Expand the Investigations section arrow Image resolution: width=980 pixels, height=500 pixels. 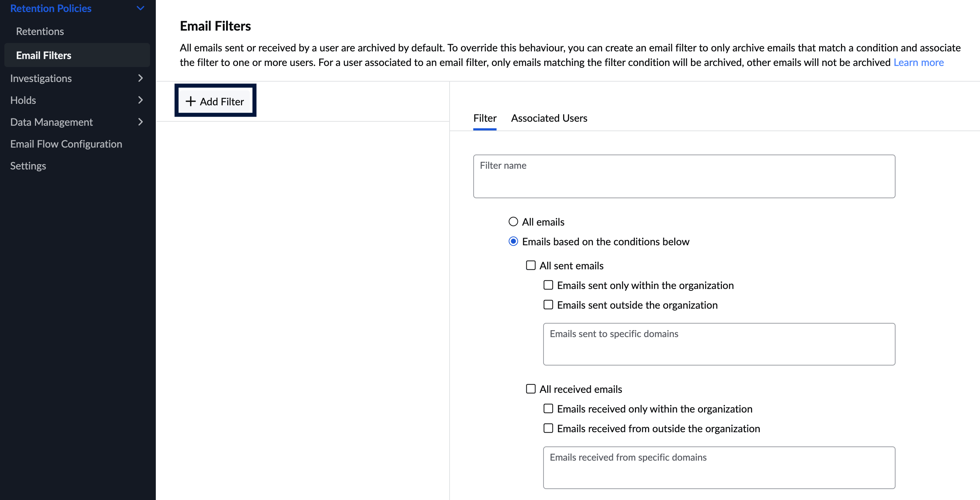point(141,78)
